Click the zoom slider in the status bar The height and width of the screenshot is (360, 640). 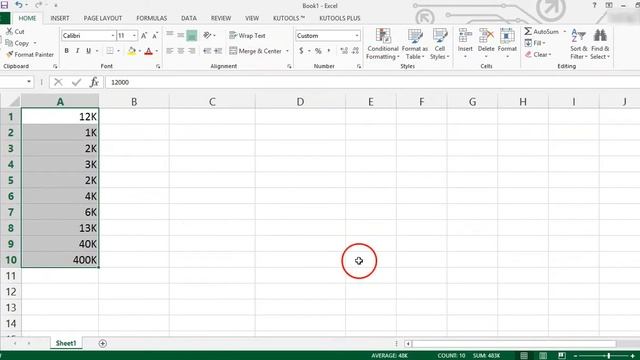click(608, 356)
